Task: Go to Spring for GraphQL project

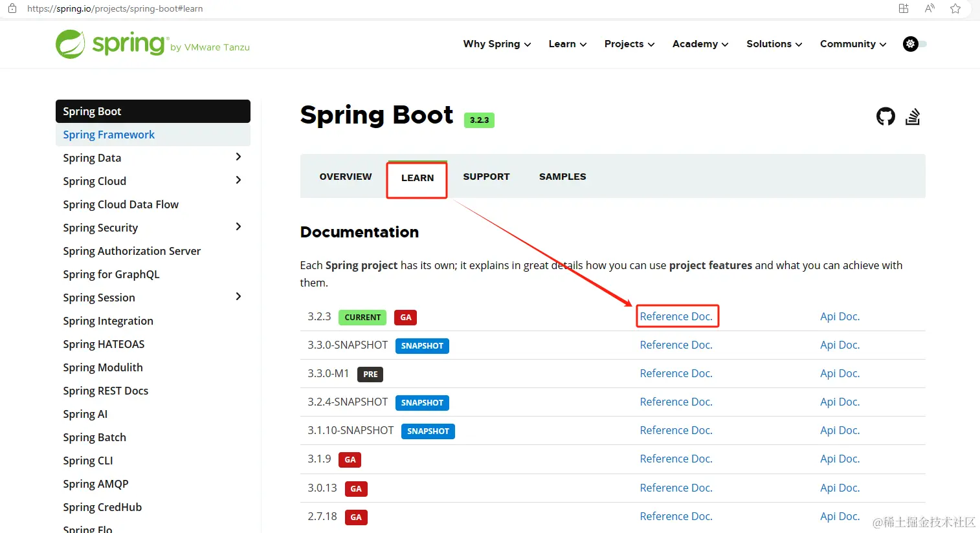Action: [x=111, y=274]
